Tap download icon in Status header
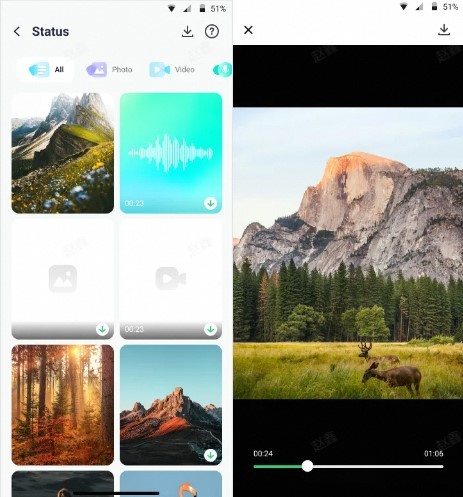This screenshot has height=497, width=463. (187, 32)
